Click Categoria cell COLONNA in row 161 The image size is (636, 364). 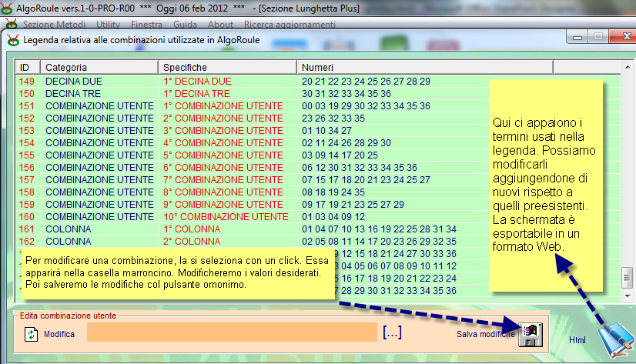click(68, 229)
